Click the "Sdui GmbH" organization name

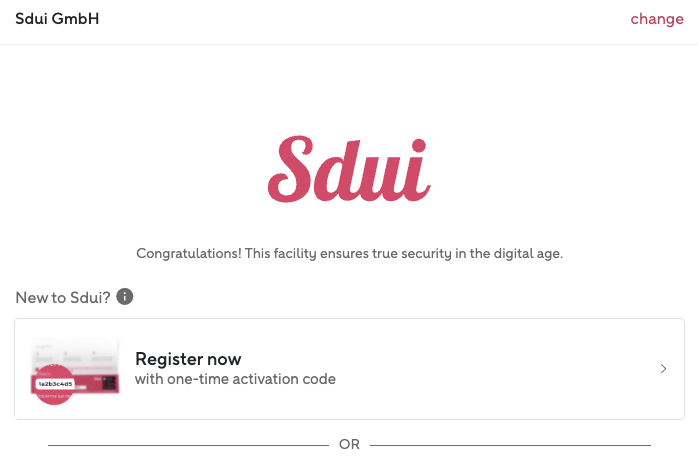point(57,19)
